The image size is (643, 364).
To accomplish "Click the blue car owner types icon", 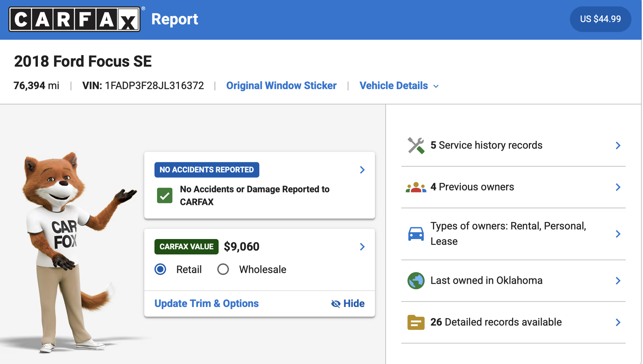I will coord(416,234).
